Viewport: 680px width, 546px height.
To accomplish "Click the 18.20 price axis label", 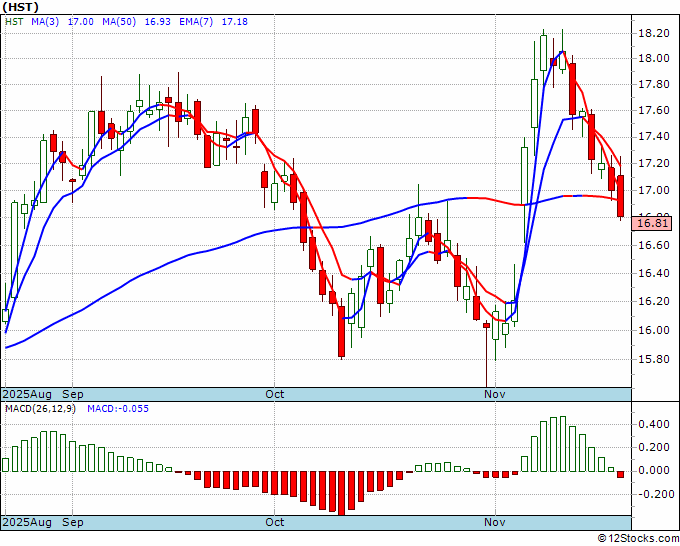I will [654, 33].
